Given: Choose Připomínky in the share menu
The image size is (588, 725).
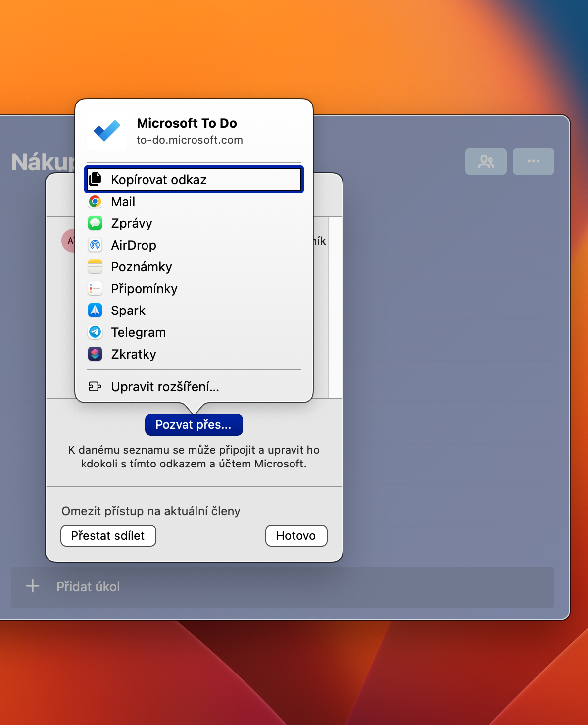Looking at the screenshot, I should (194, 289).
